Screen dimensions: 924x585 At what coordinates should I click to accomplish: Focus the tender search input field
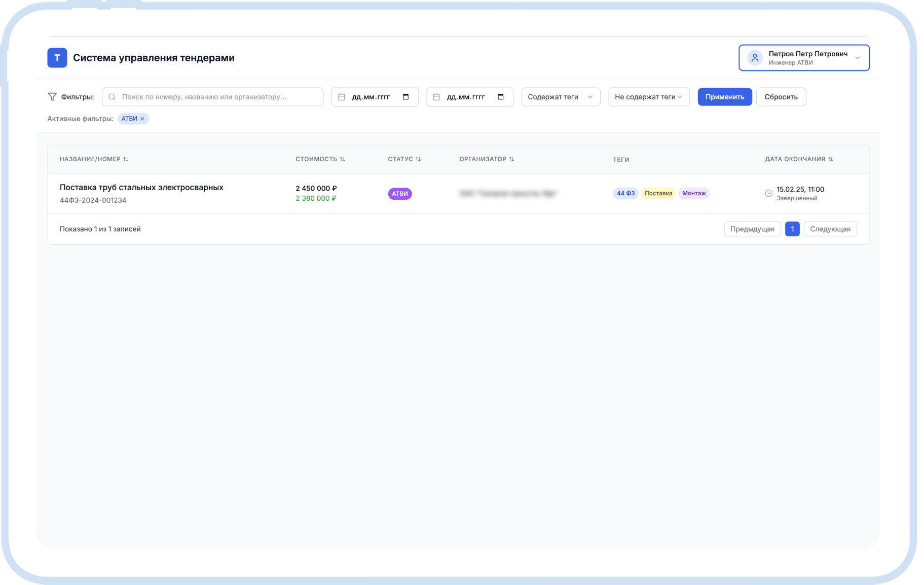click(218, 97)
